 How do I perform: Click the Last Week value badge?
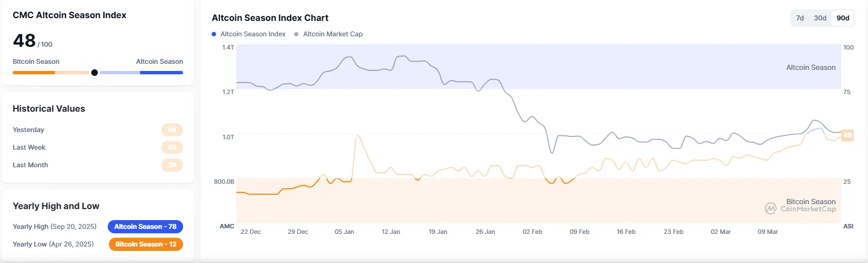pos(172,147)
